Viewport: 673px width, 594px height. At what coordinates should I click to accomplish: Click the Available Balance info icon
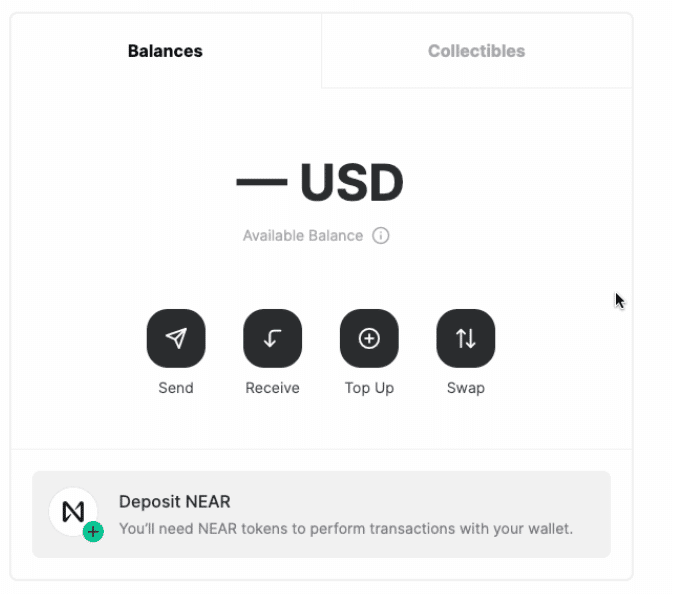pyautogui.click(x=380, y=236)
